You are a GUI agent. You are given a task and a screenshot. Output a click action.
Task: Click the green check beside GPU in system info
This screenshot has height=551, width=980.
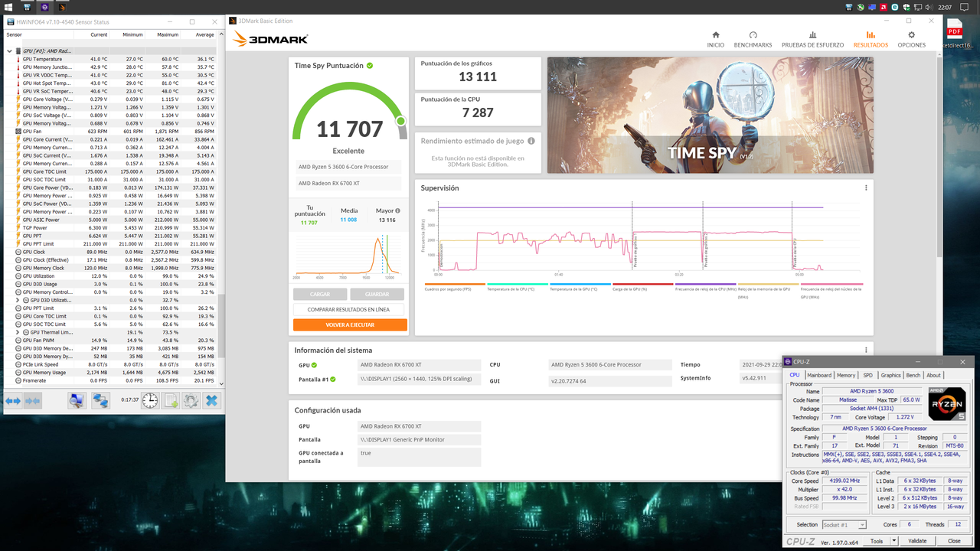tap(314, 365)
